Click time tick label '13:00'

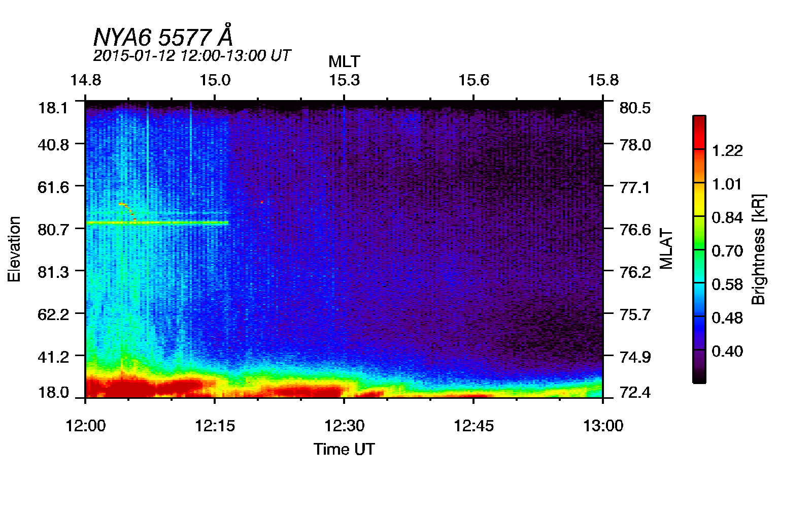[x=603, y=425]
